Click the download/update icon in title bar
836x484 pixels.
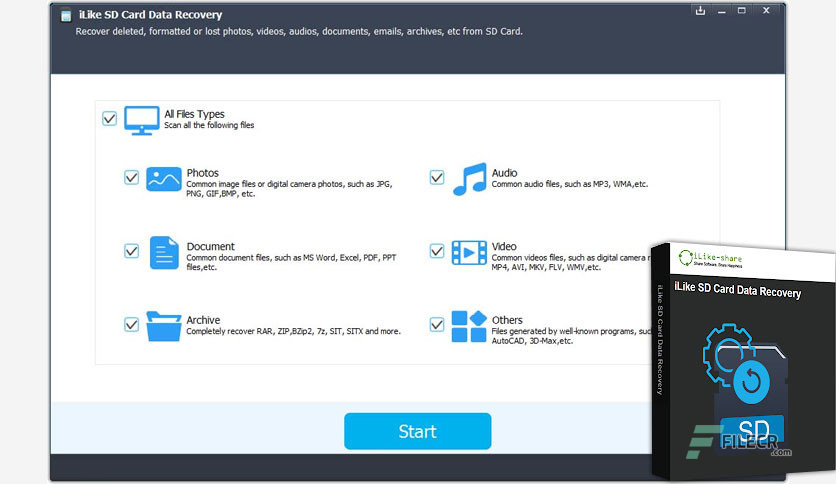701,11
